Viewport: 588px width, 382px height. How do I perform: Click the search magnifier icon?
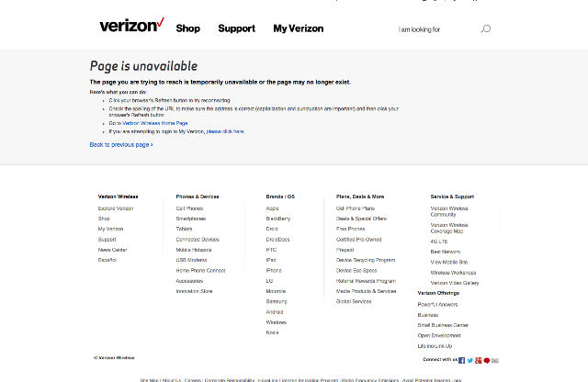click(x=486, y=28)
